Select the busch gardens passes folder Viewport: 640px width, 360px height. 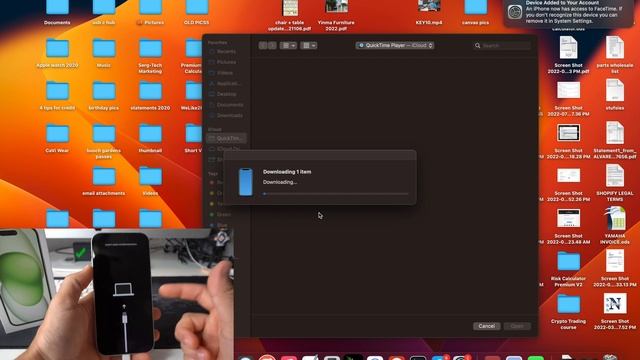(x=104, y=142)
